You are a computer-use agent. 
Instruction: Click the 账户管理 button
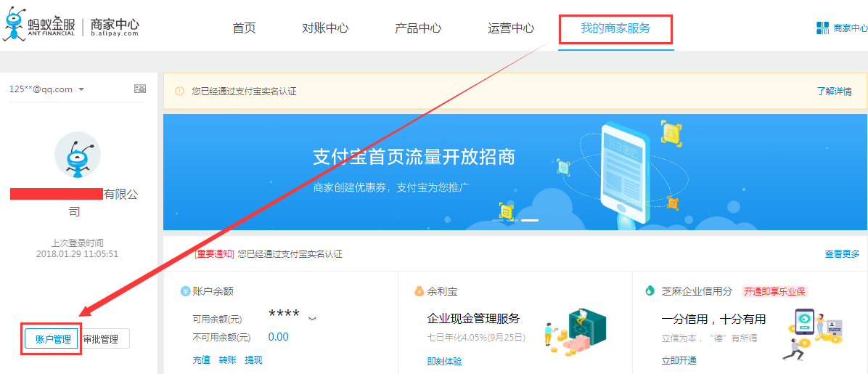[52, 339]
